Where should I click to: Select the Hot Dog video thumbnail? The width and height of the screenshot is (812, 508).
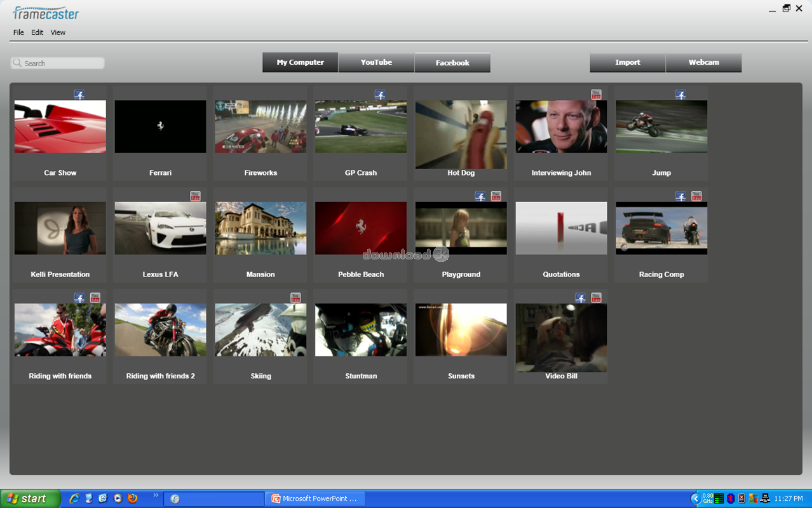click(x=461, y=134)
